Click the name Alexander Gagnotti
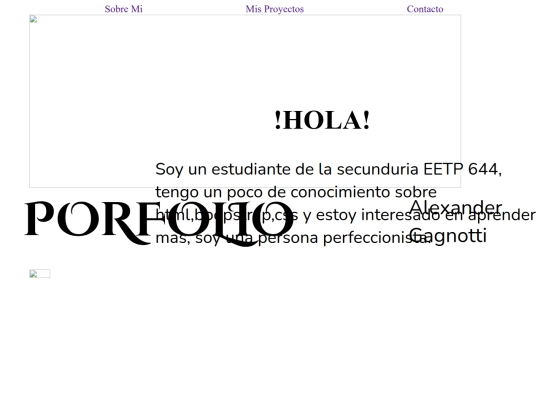This screenshot has width=540, height=405. pyautogui.click(x=456, y=221)
